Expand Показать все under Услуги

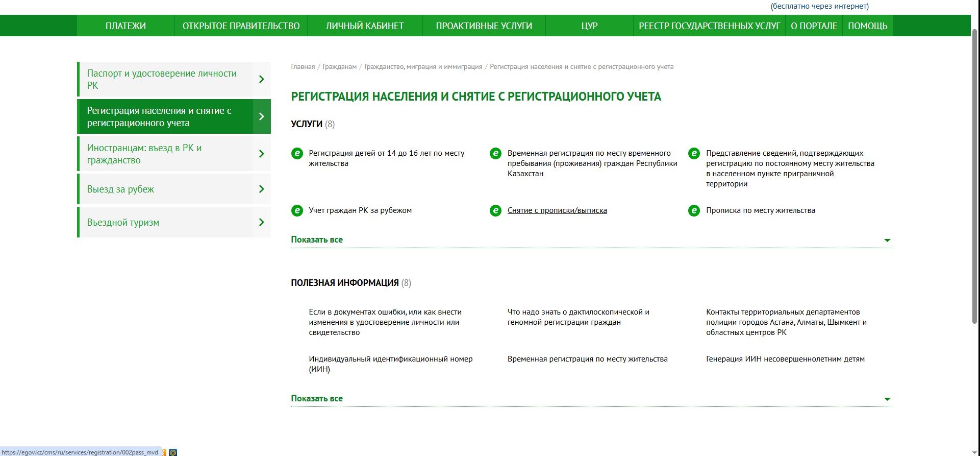click(887, 240)
